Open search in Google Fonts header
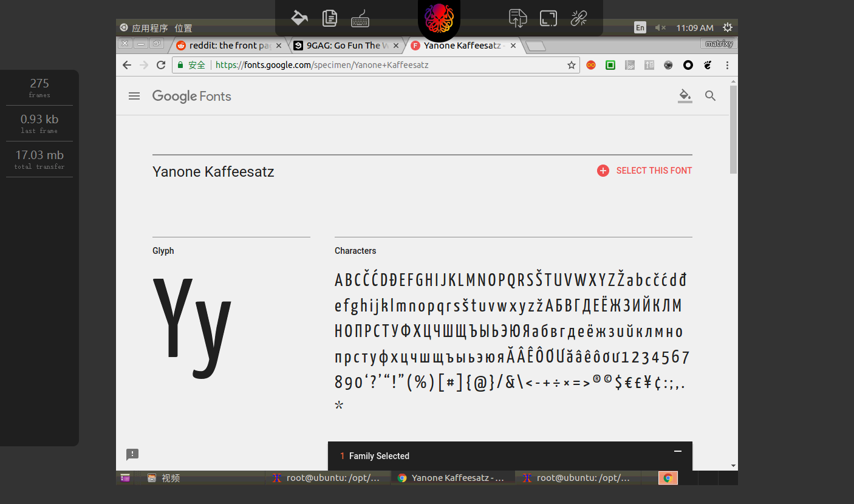The image size is (854, 504). pos(710,96)
